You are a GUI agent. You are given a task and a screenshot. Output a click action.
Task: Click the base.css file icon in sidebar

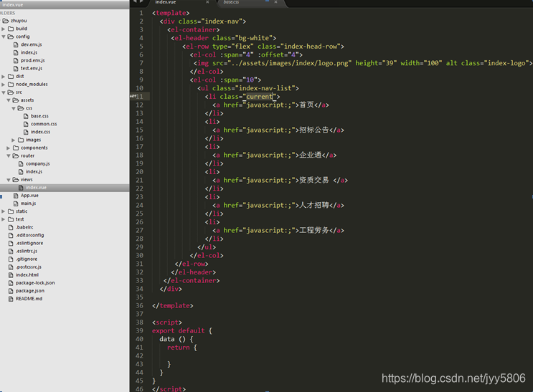coord(26,116)
